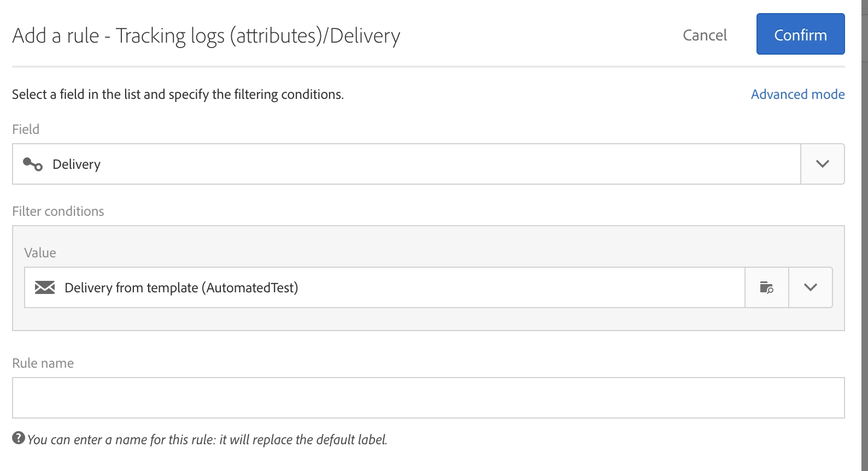Switch to Advanced mode
868x471 pixels.
[x=797, y=95]
